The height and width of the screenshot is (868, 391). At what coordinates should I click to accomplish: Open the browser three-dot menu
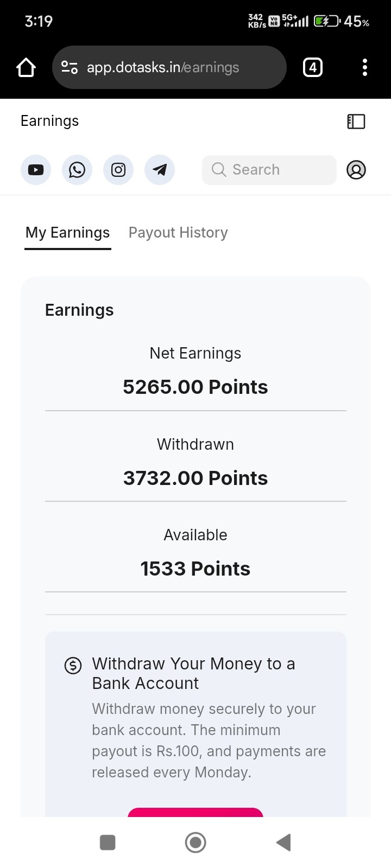tap(365, 67)
